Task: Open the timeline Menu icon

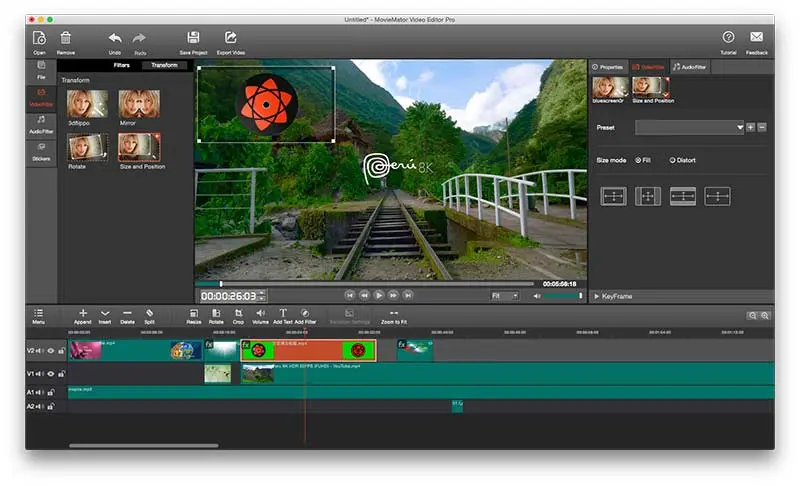Action: click(38, 313)
